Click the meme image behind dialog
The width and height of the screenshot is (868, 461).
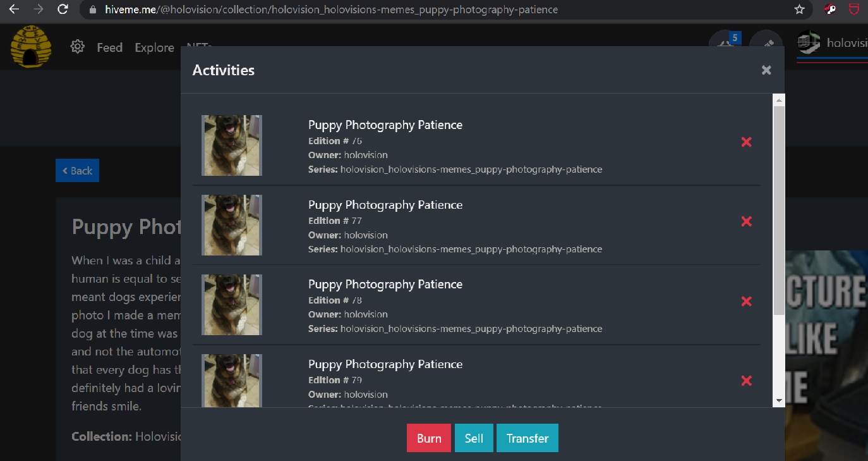point(826,354)
